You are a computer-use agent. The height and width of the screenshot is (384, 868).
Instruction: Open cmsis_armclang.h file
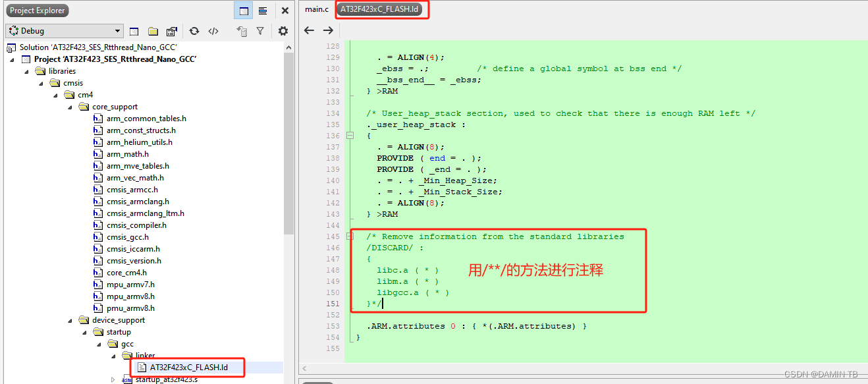[x=138, y=202]
